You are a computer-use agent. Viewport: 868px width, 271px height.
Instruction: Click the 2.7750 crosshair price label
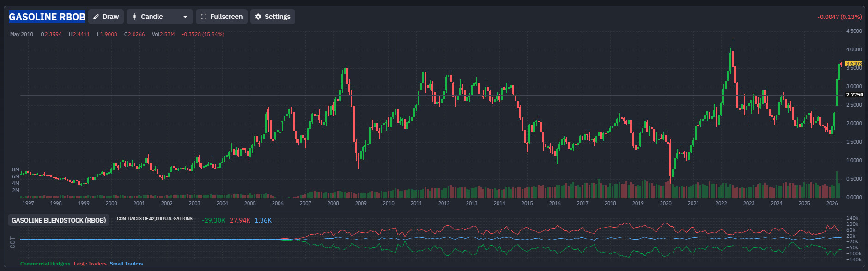[855, 95]
